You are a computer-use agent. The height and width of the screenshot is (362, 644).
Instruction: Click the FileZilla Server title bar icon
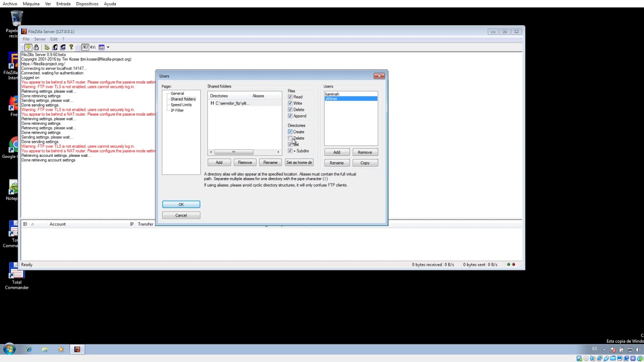(24, 31)
